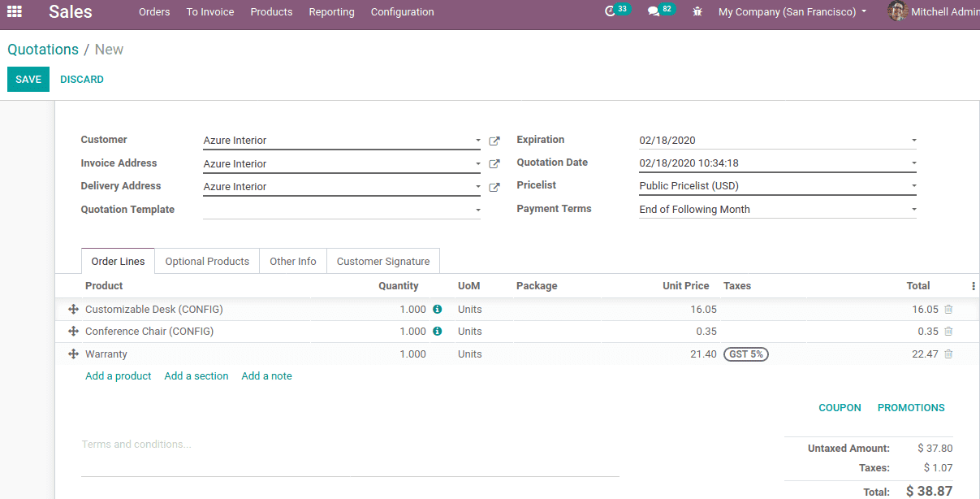Delete the Customizable Desk line with trash icon
This screenshot has width=980, height=499.
point(948,309)
